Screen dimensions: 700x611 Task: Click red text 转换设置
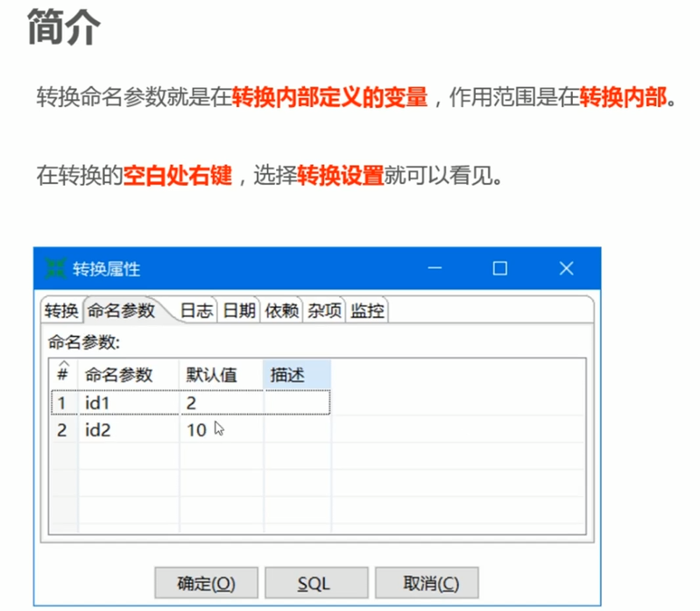tap(341, 175)
